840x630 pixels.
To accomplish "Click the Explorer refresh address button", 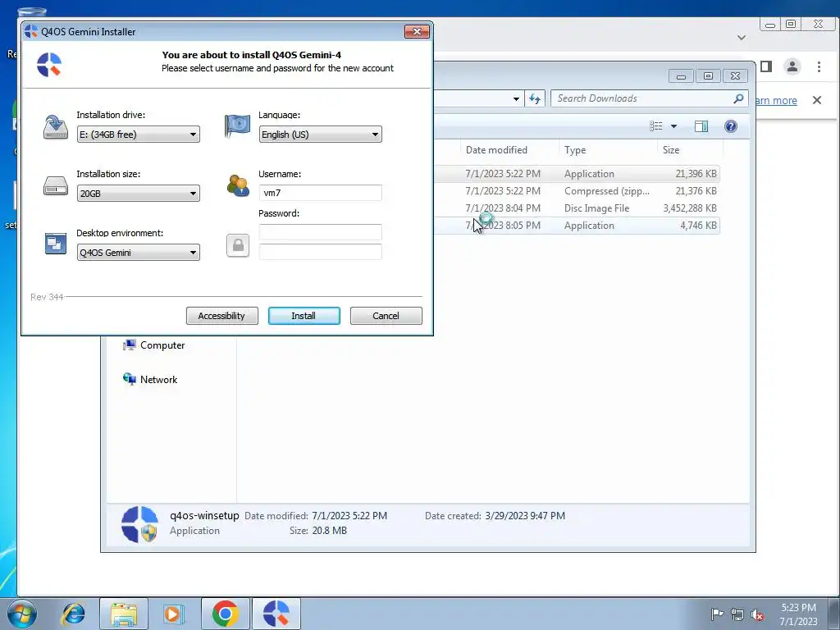I will tap(535, 98).
